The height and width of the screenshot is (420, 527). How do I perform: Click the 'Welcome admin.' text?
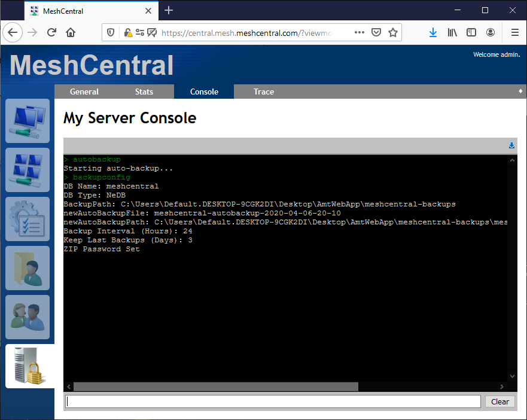click(x=496, y=54)
